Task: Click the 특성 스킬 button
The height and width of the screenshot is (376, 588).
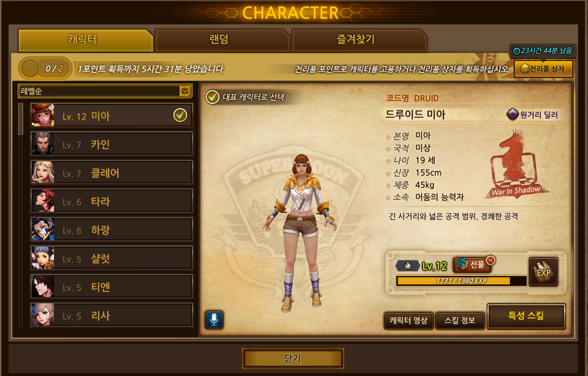Action: (526, 316)
